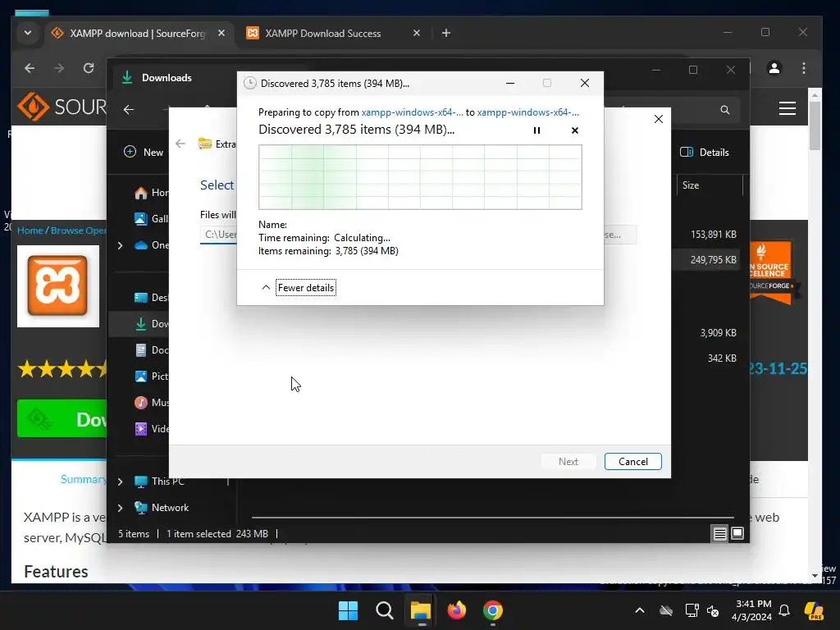The image size is (840, 630).
Task: Close the XAMPP download SourceForge tab
Action: coord(221,33)
